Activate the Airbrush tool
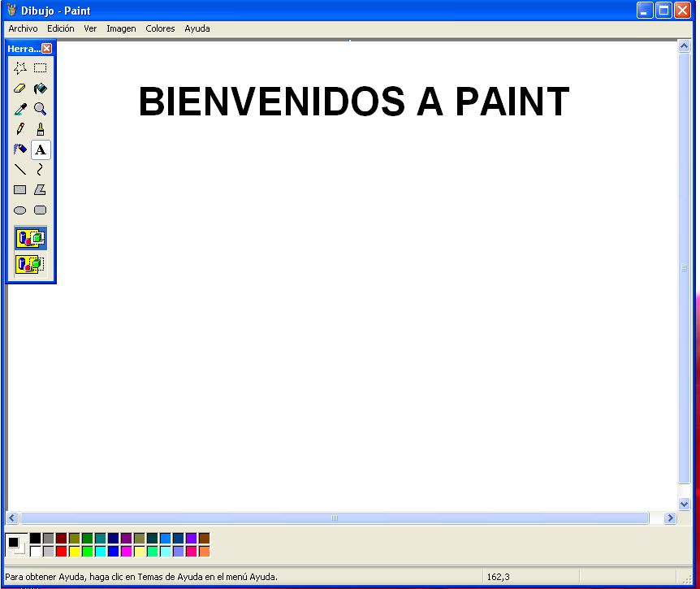This screenshot has height=589, width=700. coord(20,149)
